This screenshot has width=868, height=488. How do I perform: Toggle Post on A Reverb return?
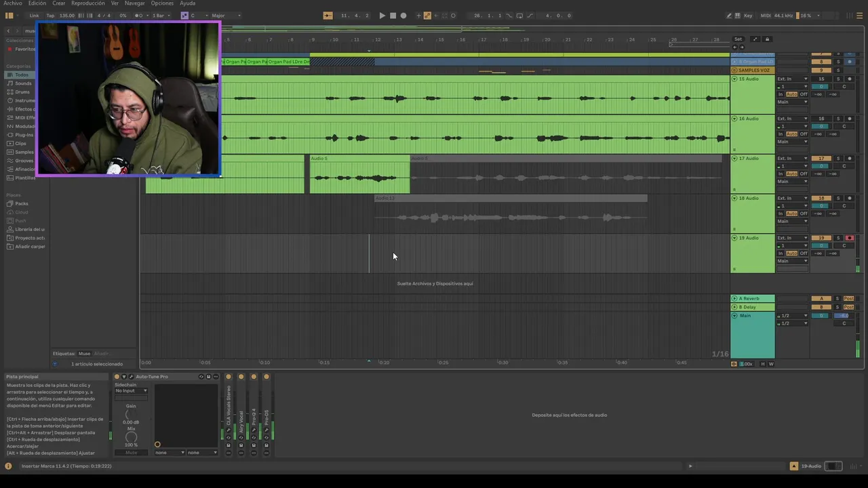(849, 299)
